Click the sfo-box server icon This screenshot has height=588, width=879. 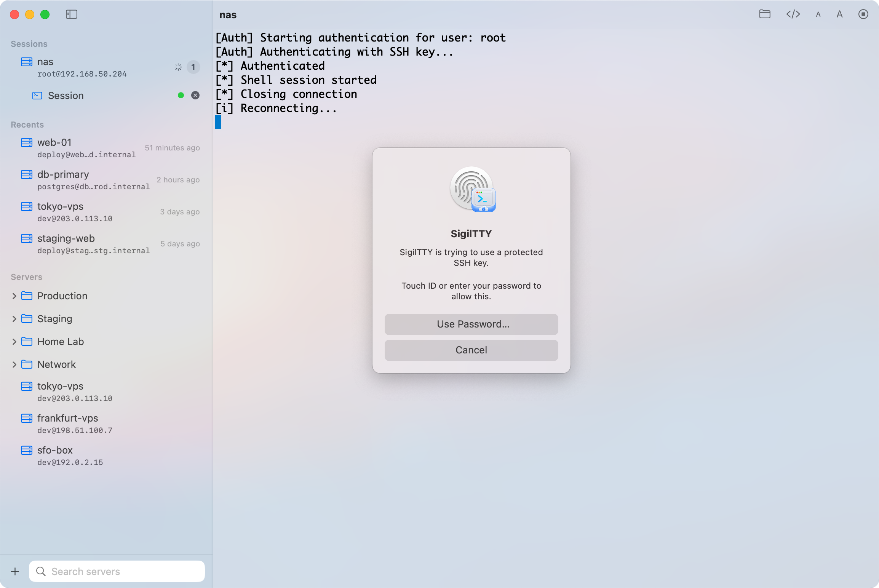click(27, 451)
